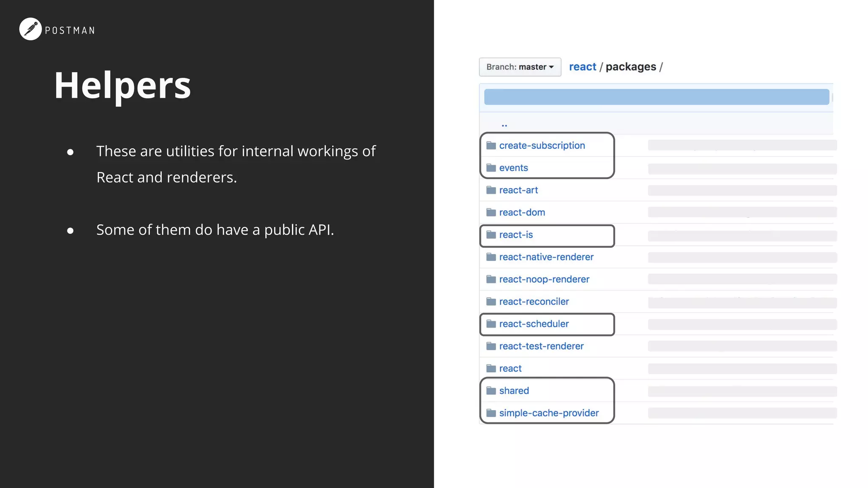The width and height of the screenshot is (868, 488).
Task: Click the packages breadcrumb text
Action: 631,67
